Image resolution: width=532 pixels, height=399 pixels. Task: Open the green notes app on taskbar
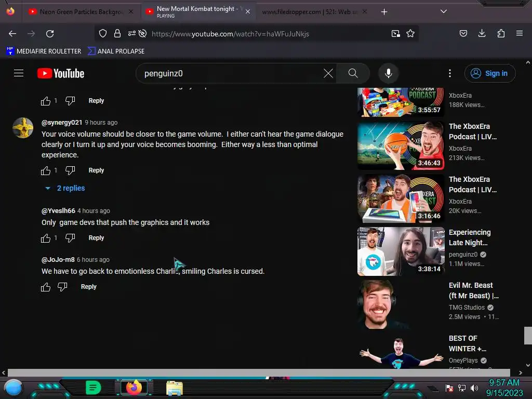point(94,388)
